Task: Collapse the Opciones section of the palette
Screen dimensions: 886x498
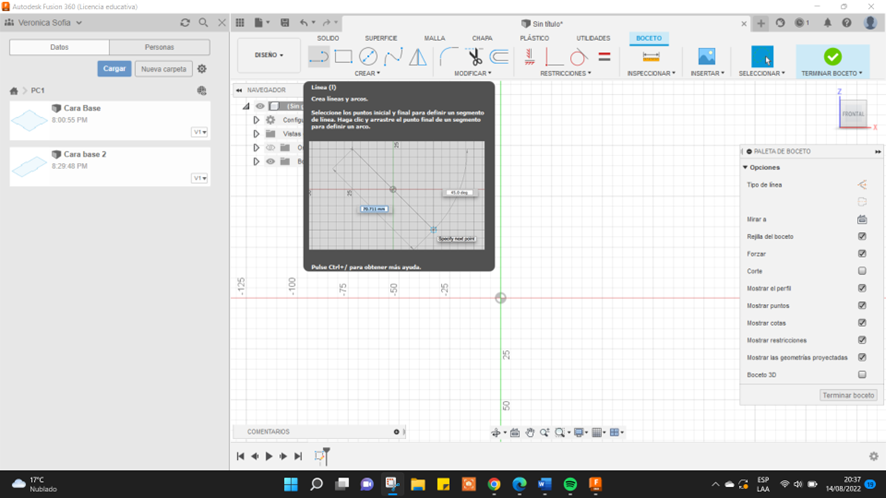Action: click(745, 167)
